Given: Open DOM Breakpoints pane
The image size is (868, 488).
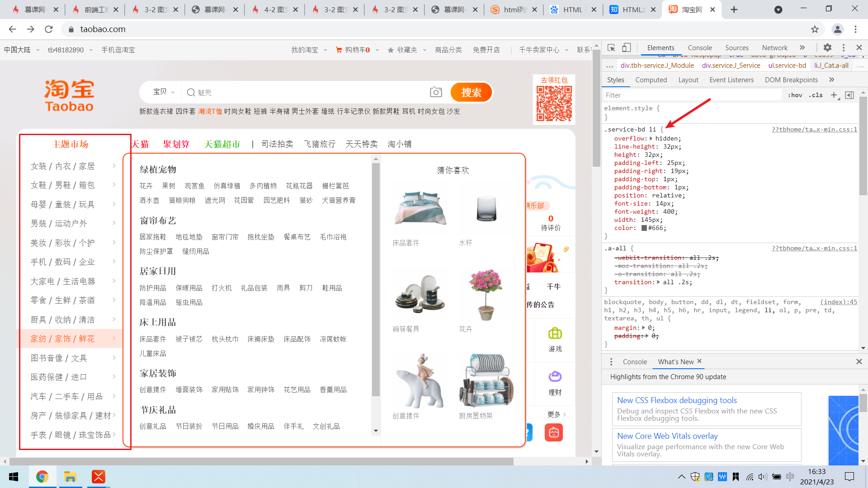Looking at the screenshot, I should 791,80.
